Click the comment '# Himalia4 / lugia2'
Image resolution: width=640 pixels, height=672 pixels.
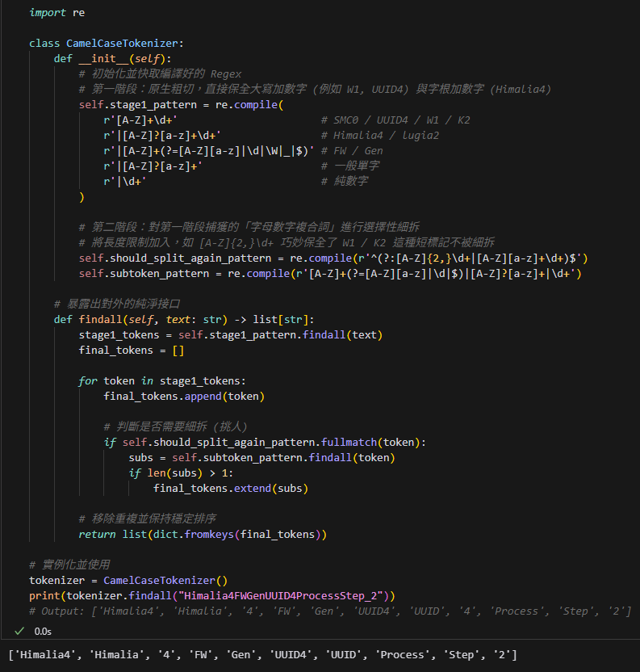pyautogui.click(x=380, y=136)
